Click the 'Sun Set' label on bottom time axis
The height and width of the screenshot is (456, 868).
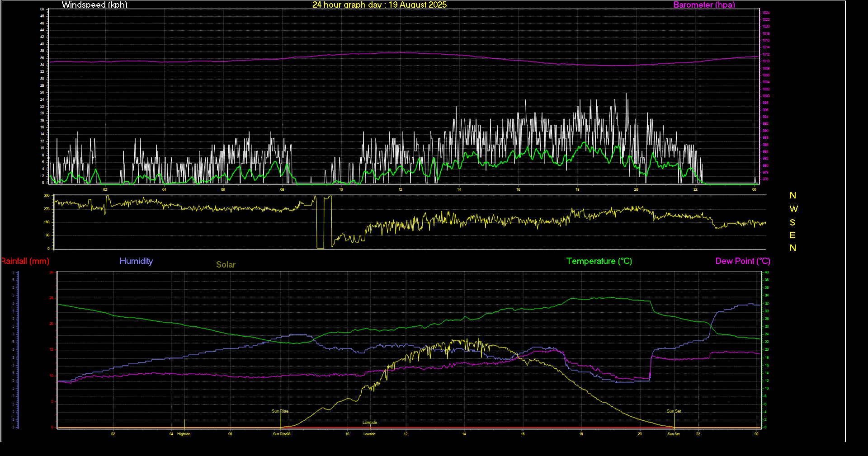(674, 434)
